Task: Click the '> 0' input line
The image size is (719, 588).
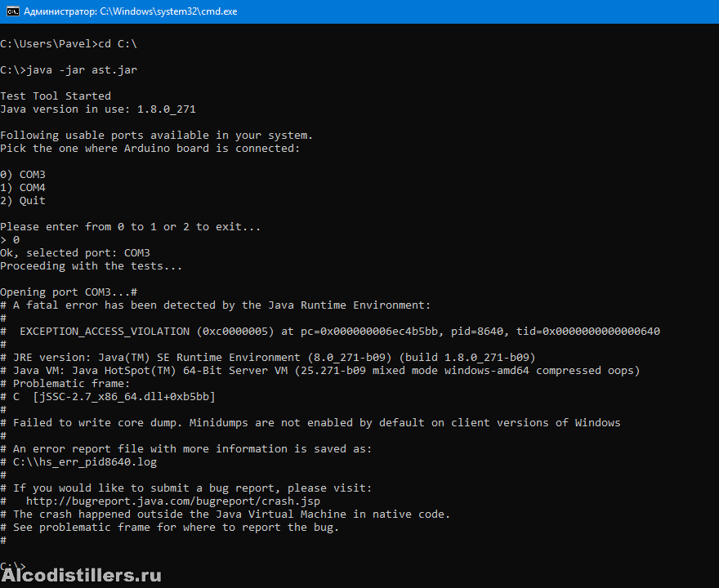Action: click(x=10, y=240)
